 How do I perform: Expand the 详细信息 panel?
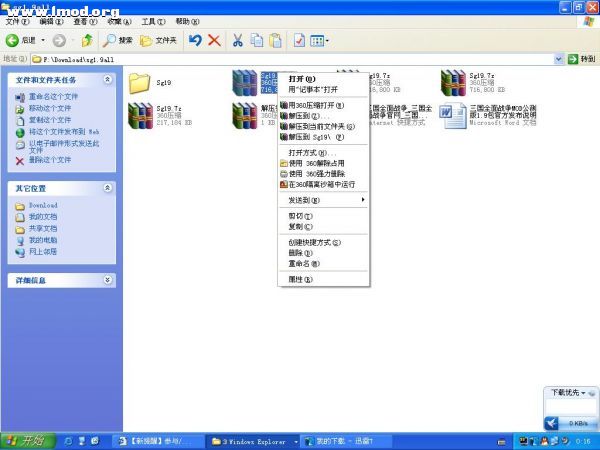[x=108, y=280]
